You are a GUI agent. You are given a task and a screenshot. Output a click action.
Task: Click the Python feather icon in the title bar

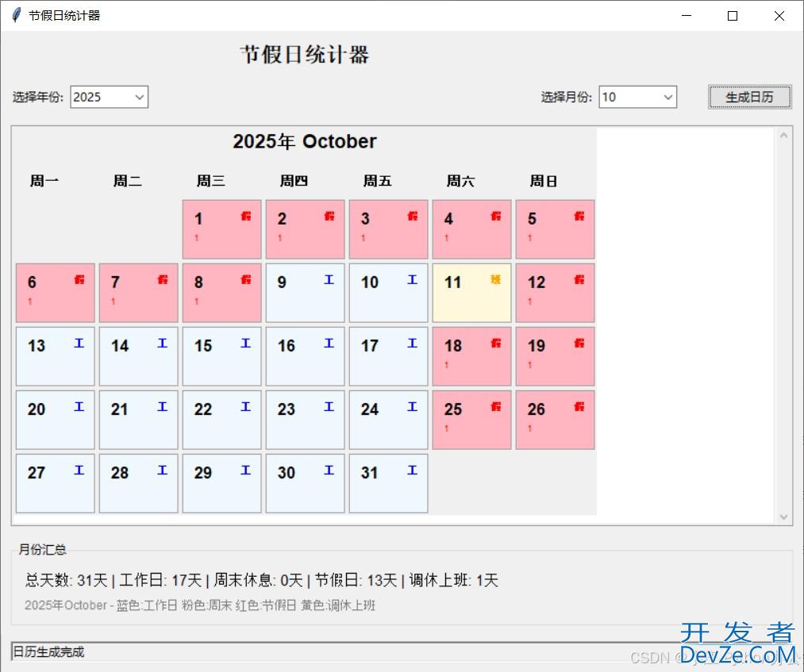pyautogui.click(x=16, y=14)
